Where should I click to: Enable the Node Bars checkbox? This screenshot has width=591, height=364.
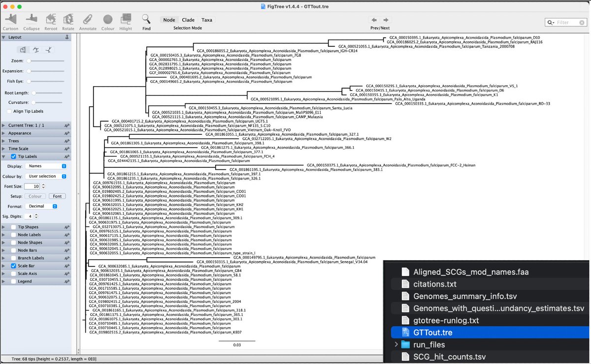tap(13, 250)
